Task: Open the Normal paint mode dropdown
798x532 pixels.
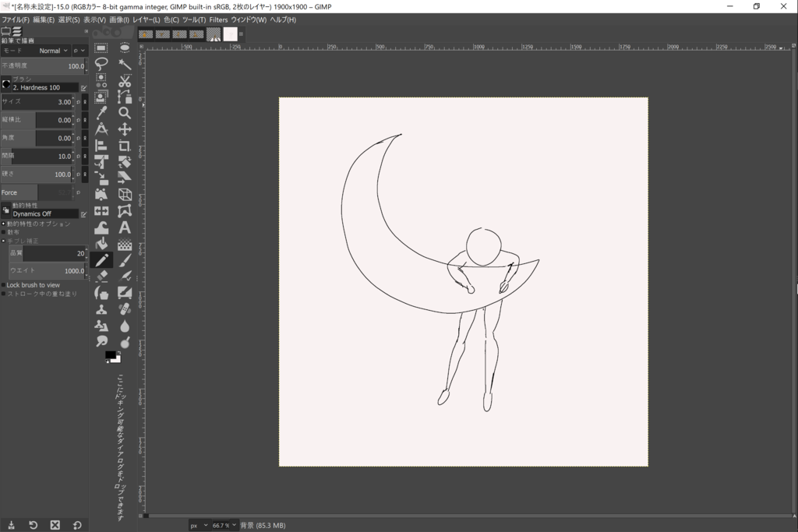Action: point(54,51)
